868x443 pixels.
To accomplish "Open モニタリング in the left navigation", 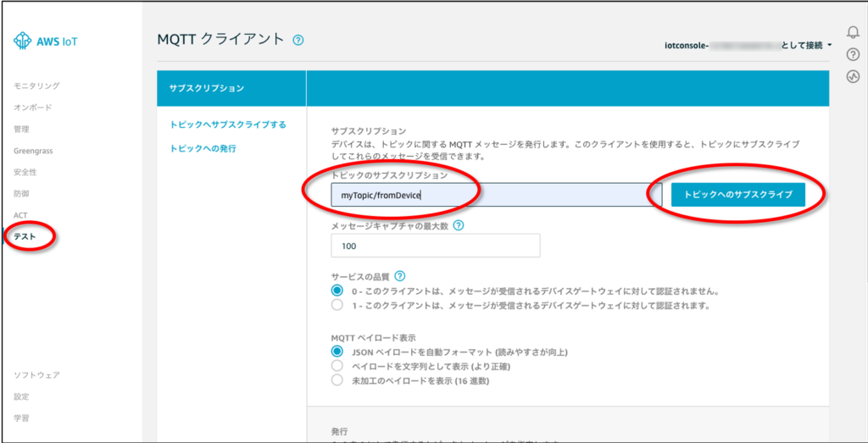I will (36, 86).
